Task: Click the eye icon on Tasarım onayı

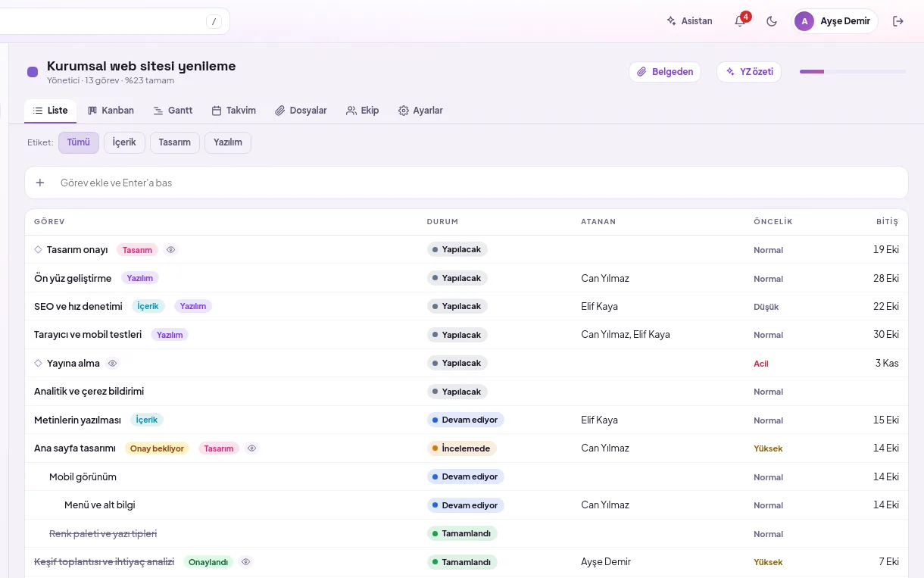Action: click(x=171, y=250)
